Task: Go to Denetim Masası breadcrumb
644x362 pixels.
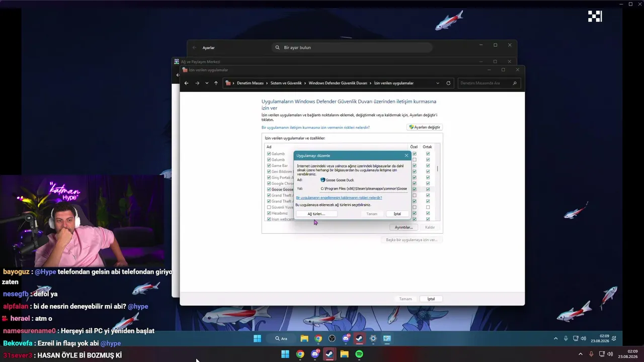Action: (x=250, y=83)
